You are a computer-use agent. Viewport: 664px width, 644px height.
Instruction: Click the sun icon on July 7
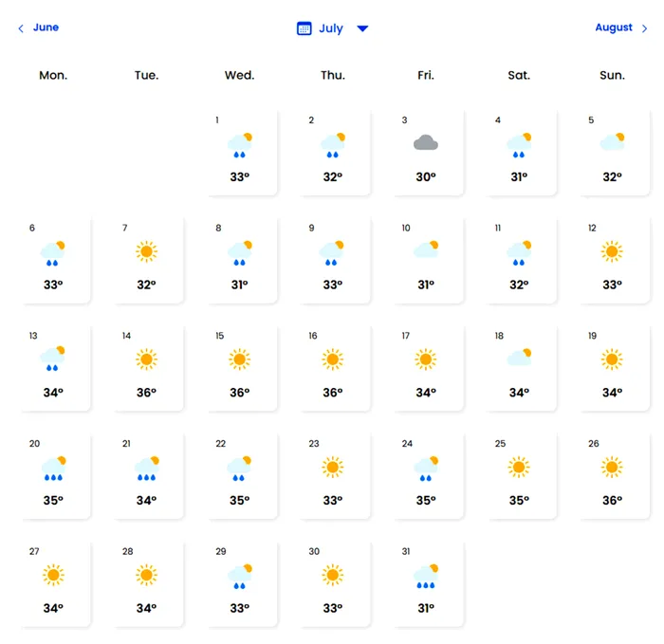pyautogui.click(x=146, y=251)
